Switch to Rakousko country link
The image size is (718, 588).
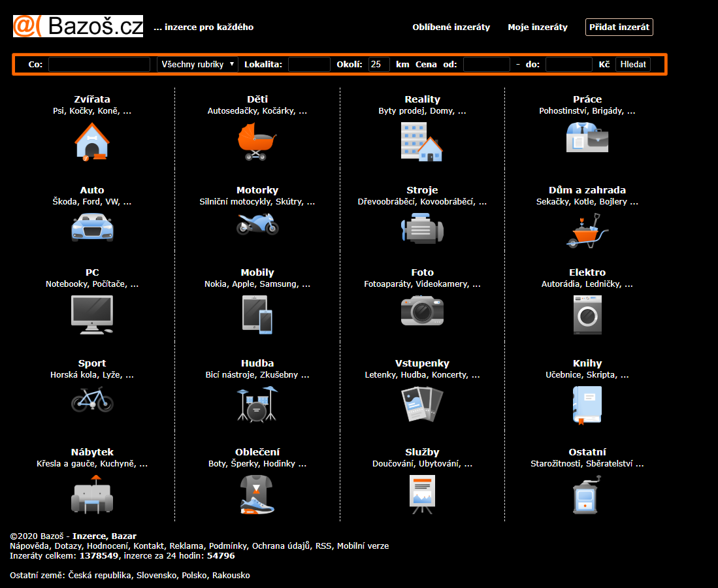pos(231,575)
